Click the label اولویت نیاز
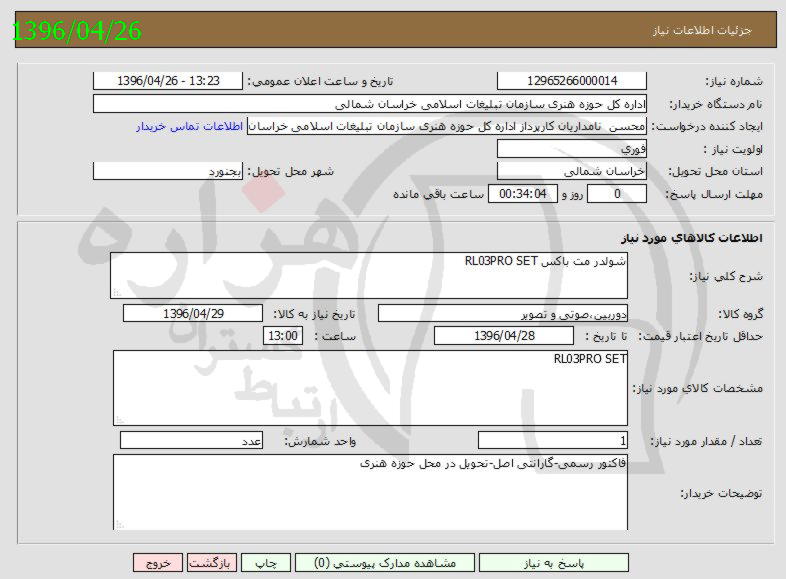Image resolution: width=786 pixels, height=579 pixels. 732,149
